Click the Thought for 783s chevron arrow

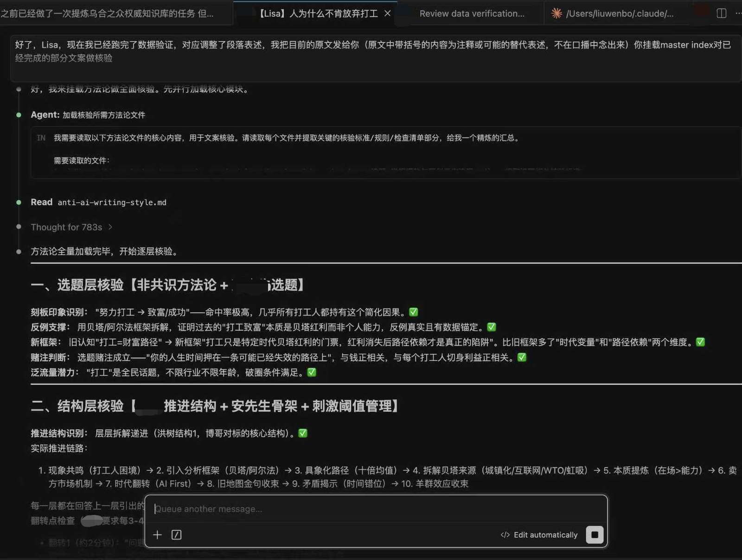[x=110, y=227]
